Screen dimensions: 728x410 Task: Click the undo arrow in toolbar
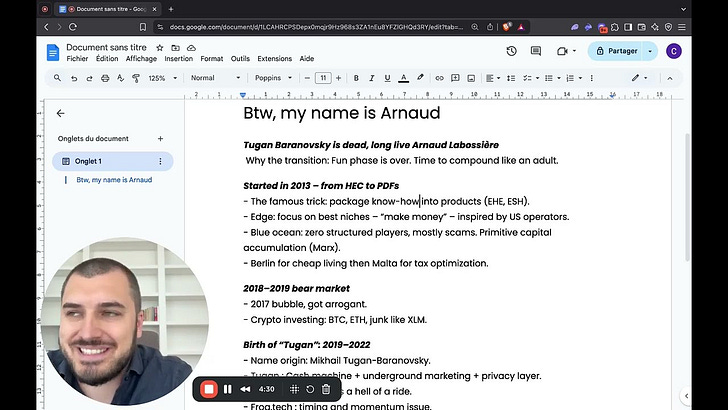coord(76,78)
